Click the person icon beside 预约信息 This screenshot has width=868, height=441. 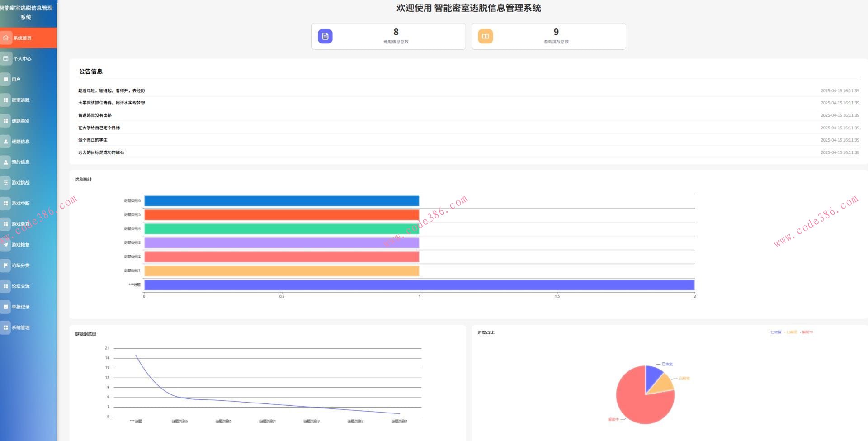click(x=6, y=162)
